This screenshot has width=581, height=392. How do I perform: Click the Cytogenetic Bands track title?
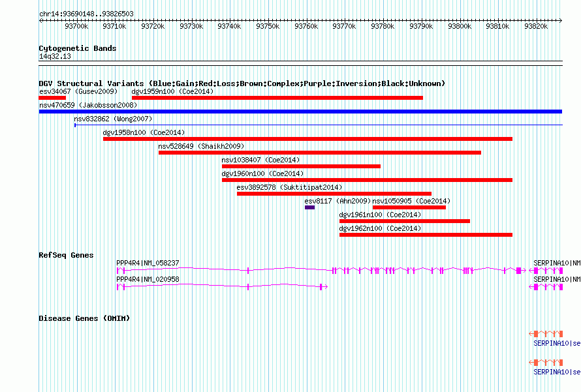78,48
